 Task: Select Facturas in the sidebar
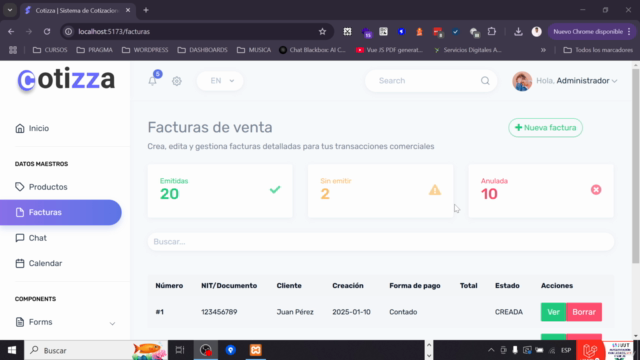pos(60,212)
